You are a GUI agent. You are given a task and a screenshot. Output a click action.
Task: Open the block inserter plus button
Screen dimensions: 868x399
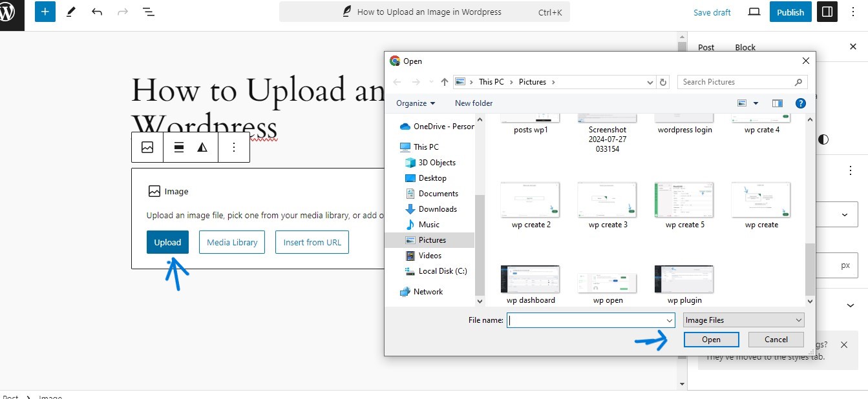[x=45, y=12]
